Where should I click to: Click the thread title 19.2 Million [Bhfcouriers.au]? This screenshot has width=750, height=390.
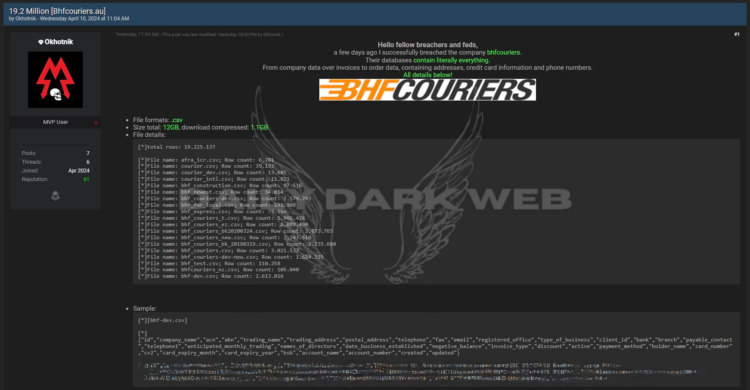tap(57, 11)
